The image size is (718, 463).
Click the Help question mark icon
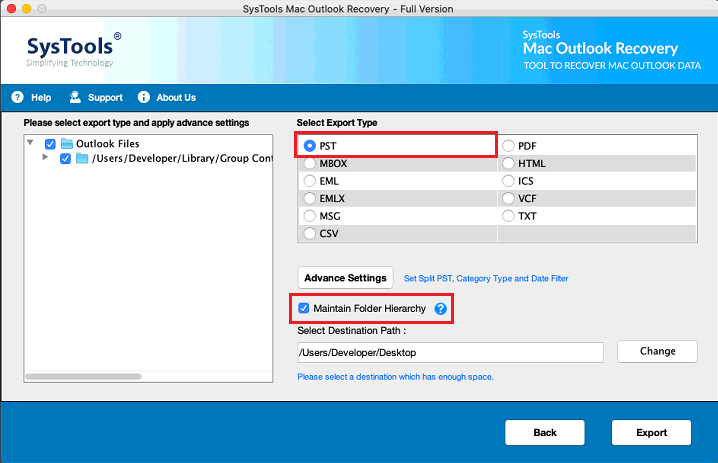pyautogui.click(x=17, y=97)
